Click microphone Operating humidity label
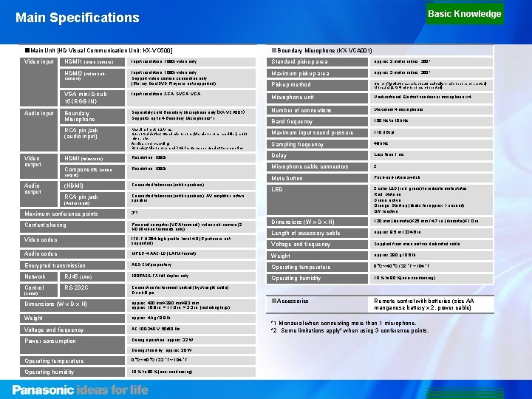Viewport: 532px width, 399px height. click(317, 279)
